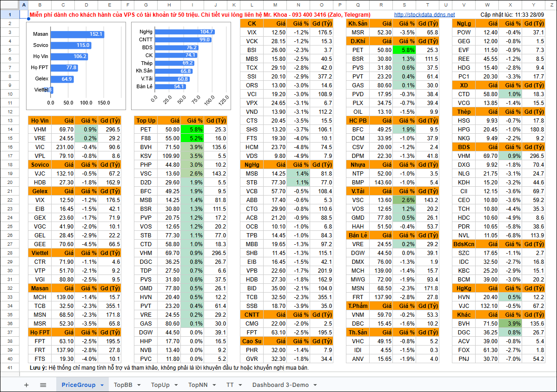Click the red VPS promotion notice text
This screenshot has height=392, width=557.
(x=200, y=15)
